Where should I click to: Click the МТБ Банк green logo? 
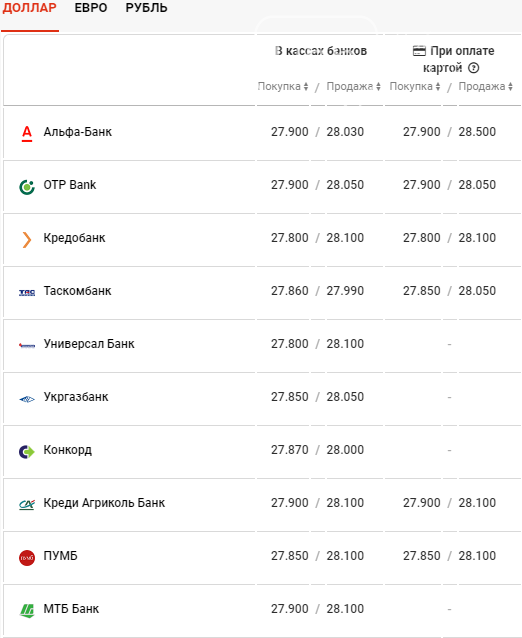click(27, 611)
